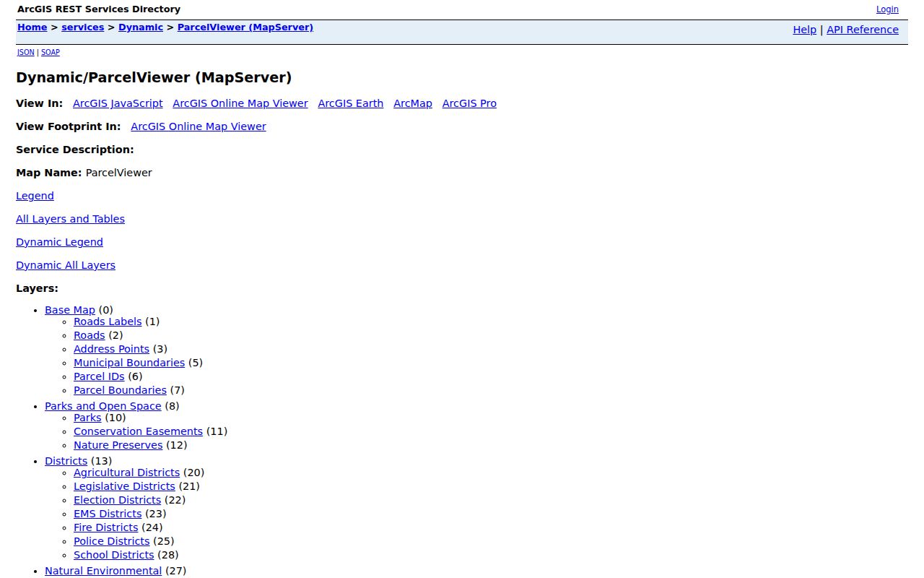Open the Dynamic breadcrumb folder
Viewport: 924px width, 578px height.
point(141,27)
